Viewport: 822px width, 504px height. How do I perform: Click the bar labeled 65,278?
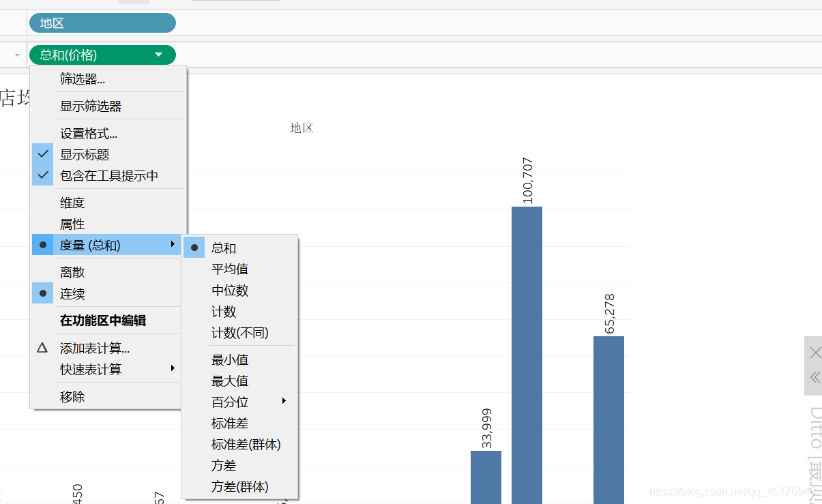pos(608,419)
